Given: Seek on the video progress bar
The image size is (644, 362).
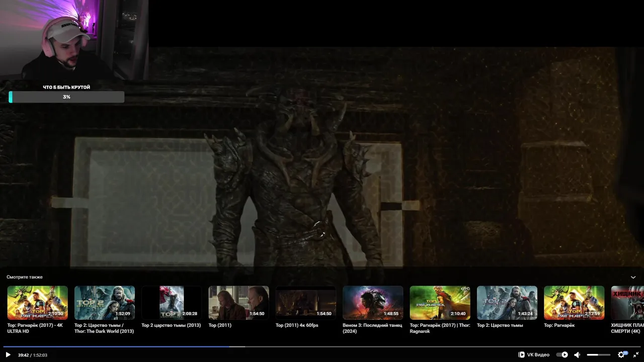Looking at the screenshot, I should tap(322, 346).
